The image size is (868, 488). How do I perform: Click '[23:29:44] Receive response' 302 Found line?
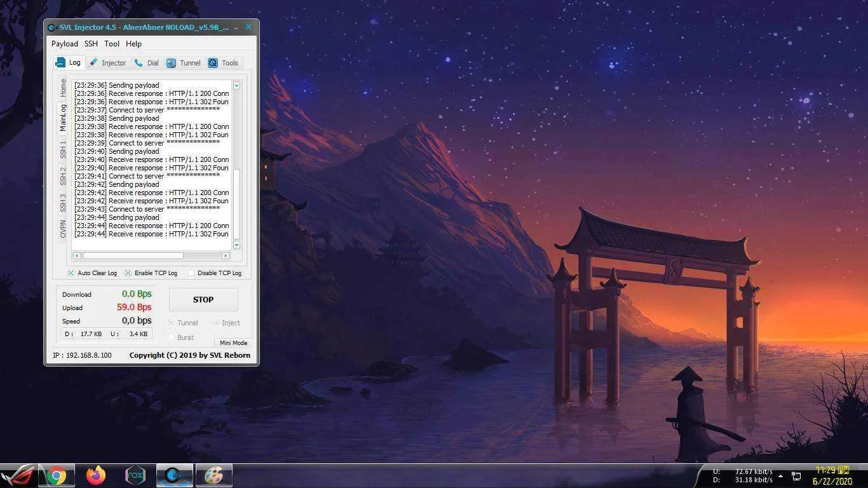(x=151, y=234)
